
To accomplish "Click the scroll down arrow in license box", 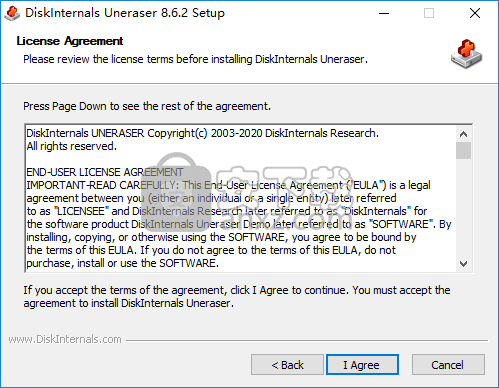I will (x=463, y=264).
